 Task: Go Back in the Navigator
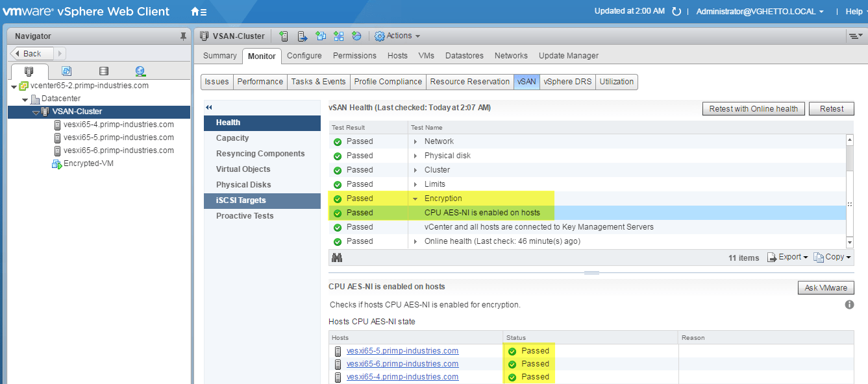[x=32, y=54]
